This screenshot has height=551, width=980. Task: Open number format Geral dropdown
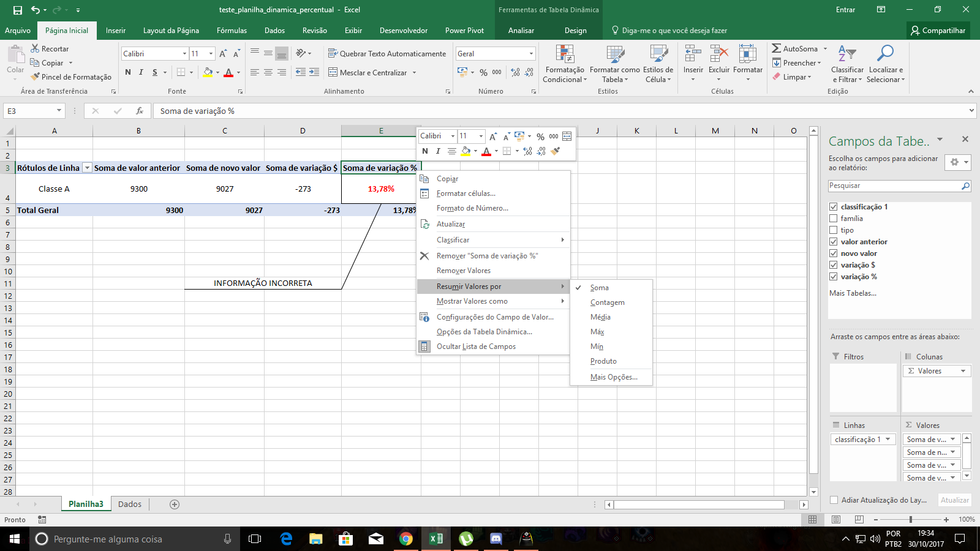pyautogui.click(x=531, y=54)
